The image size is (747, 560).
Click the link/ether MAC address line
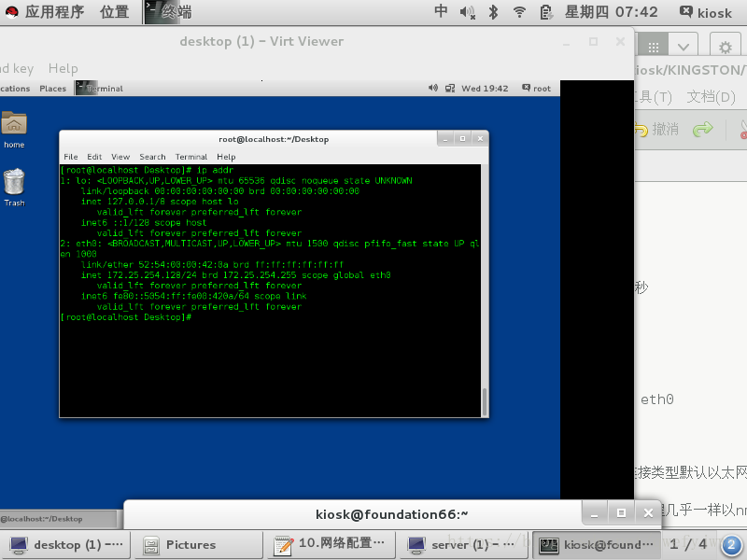[212, 265]
